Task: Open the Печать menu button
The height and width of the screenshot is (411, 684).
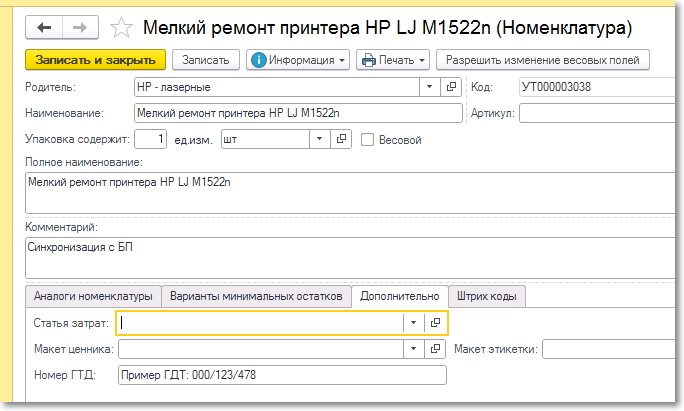Action: (393, 60)
